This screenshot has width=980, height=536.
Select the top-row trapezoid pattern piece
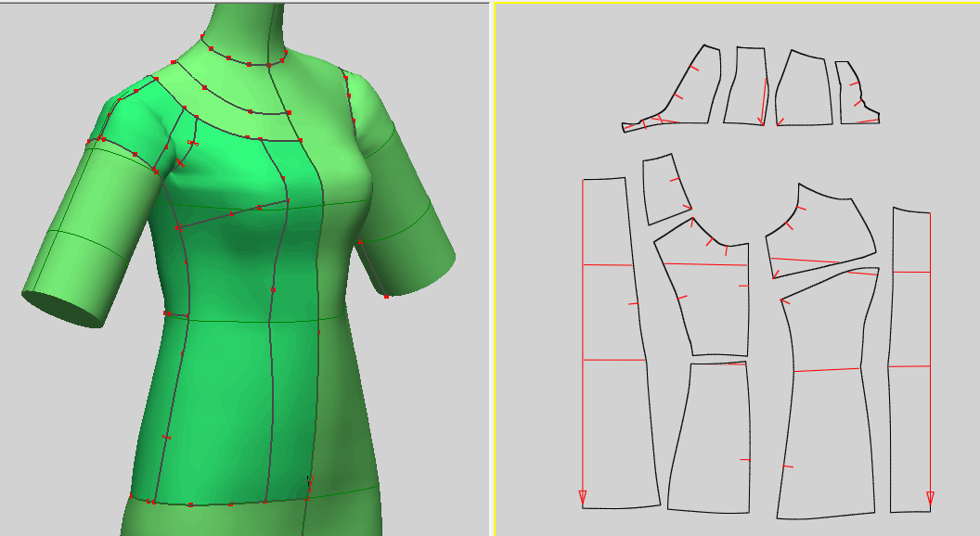pyautogui.click(x=805, y=89)
